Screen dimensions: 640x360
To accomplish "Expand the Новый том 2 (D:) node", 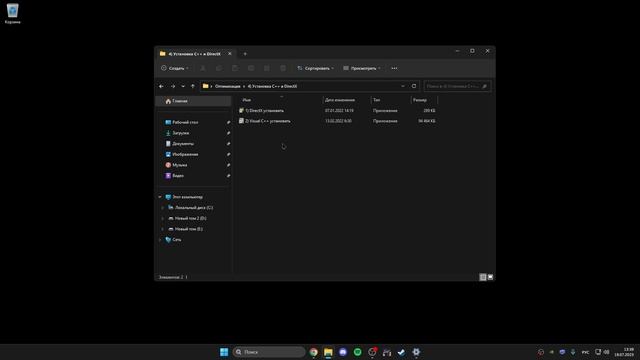I will click(162, 218).
